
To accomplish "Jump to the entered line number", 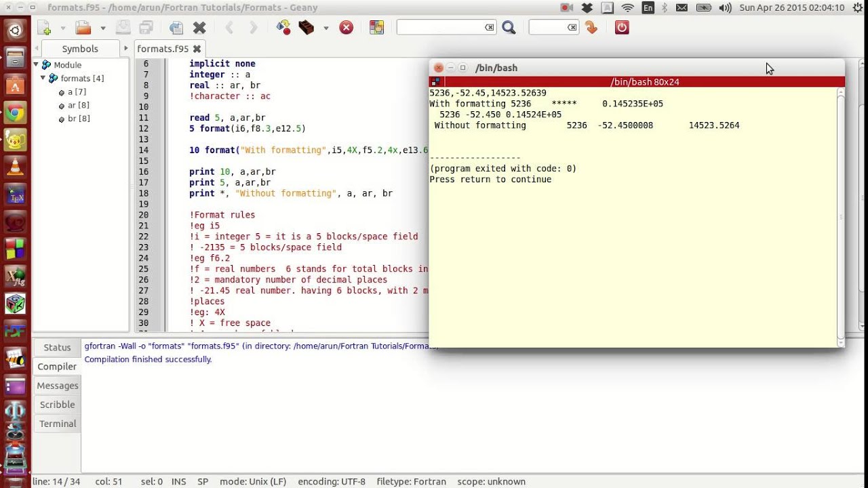I will point(591,28).
